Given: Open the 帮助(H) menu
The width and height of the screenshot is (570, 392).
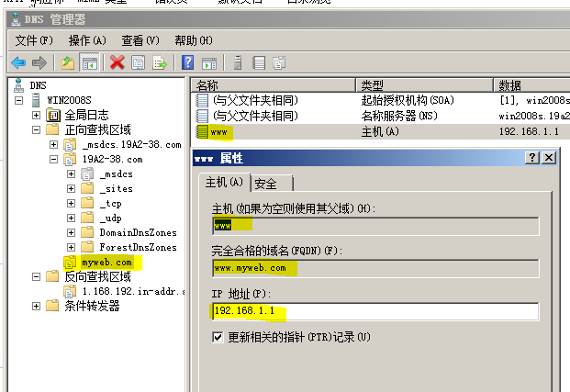Looking at the screenshot, I should click(x=194, y=40).
